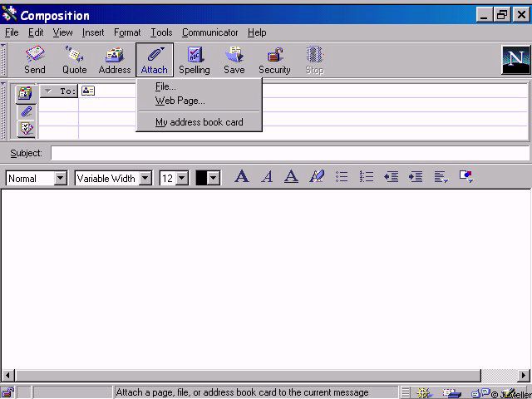This screenshot has height=399, width=532.
Task: Click the component bar grip handle
Action: [406, 393]
